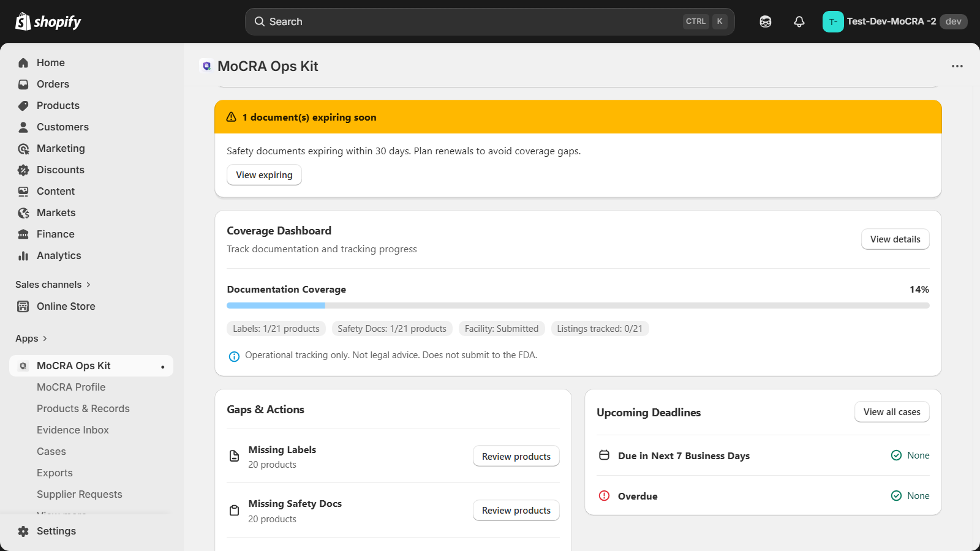Click the Products tag icon
The height and width of the screenshot is (551, 980).
point(23,105)
